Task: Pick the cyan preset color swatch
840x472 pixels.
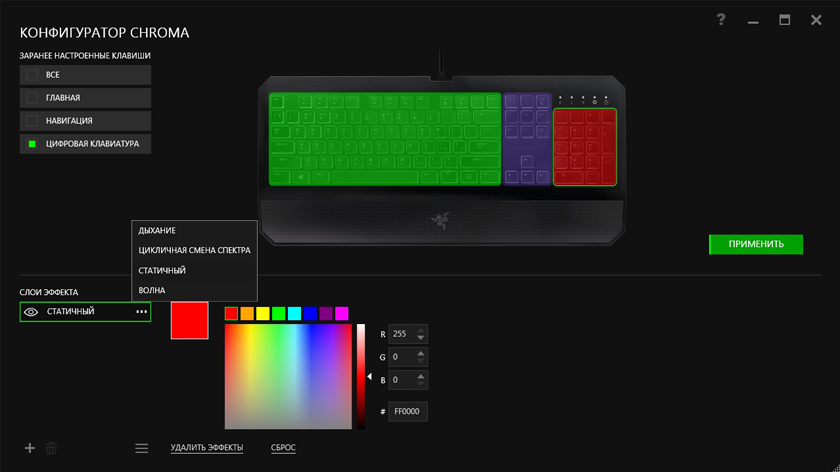Action: [295, 313]
